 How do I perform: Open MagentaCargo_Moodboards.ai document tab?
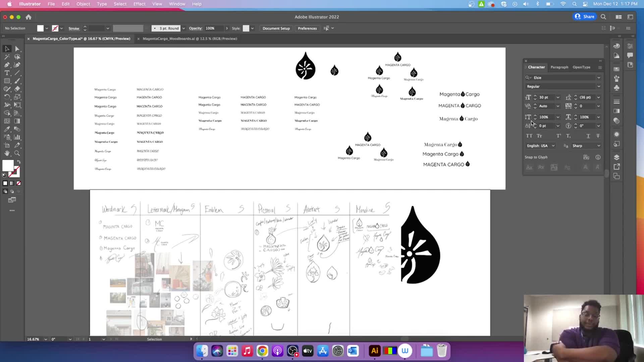(190, 39)
